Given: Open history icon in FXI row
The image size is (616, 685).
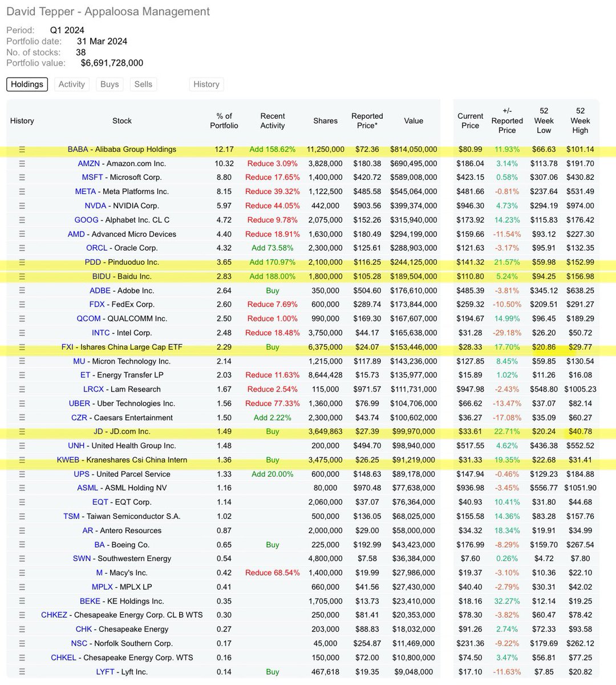Looking at the screenshot, I should [22, 347].
